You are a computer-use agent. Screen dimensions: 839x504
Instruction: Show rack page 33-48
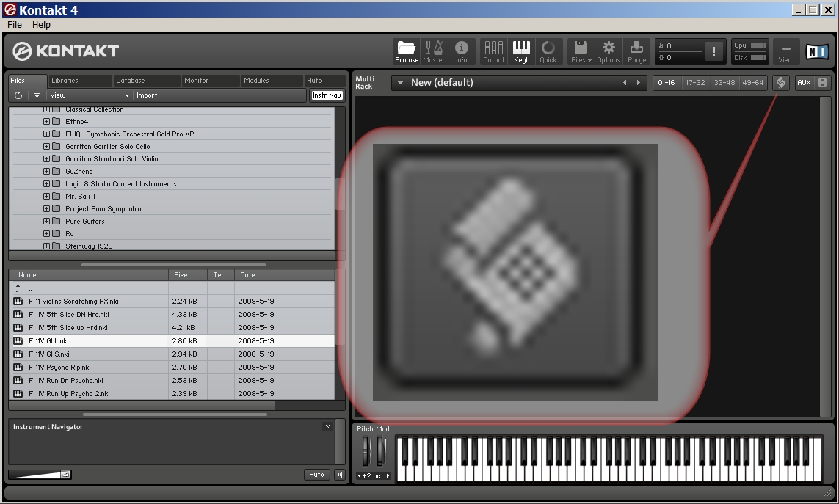pos(724,82)
